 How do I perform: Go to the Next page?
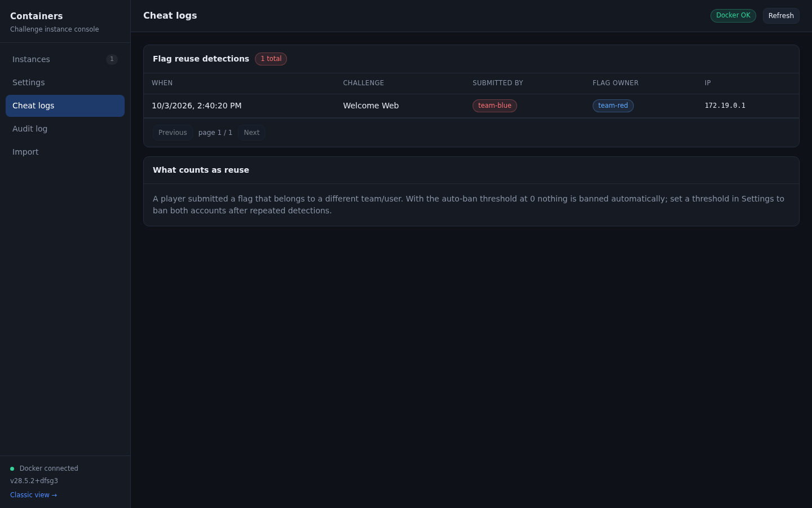click(251, 133)
